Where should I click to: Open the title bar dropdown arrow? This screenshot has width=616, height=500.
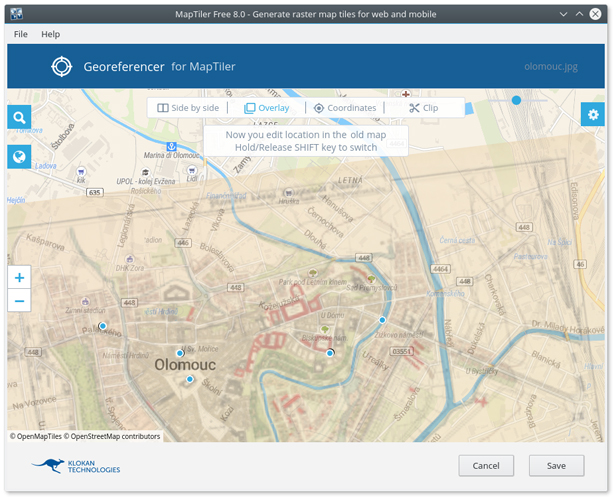(x=564, y=14)
